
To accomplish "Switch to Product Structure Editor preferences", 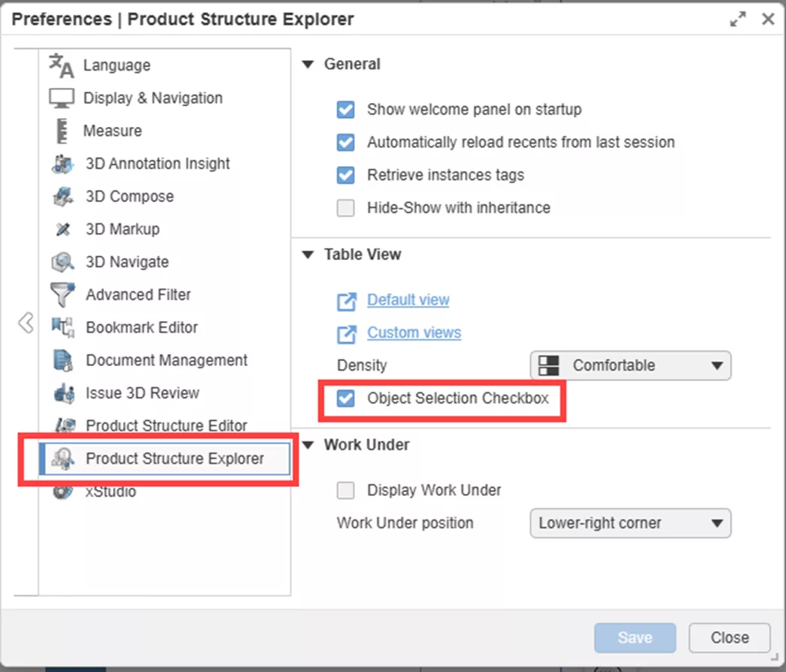I will (165, 425).
